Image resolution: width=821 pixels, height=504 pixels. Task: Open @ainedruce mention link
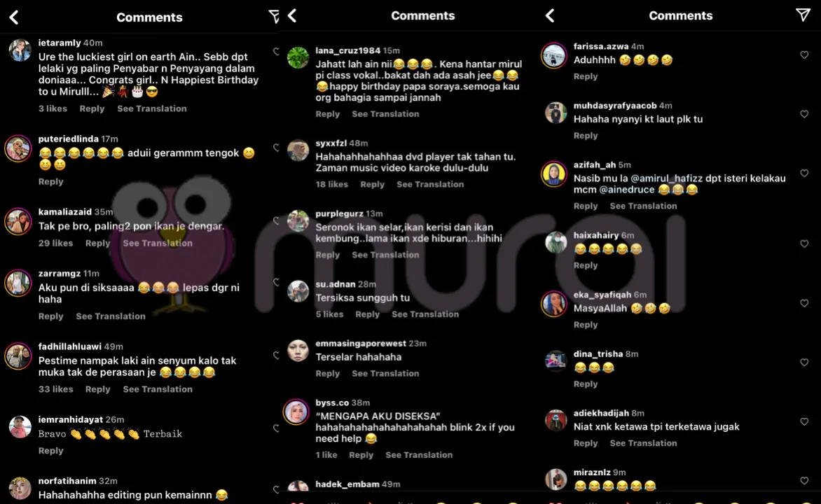point(627,190)
